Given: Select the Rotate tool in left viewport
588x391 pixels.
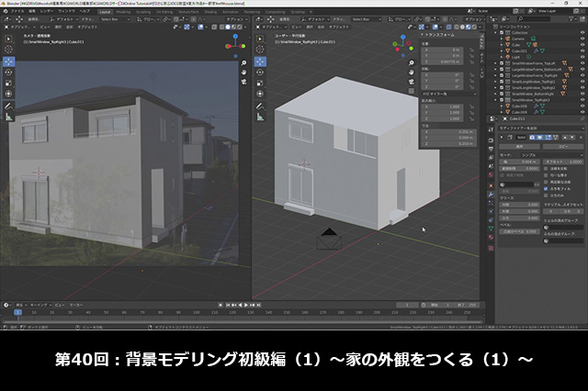Looking at the screenshot, I should pos(9,73).
